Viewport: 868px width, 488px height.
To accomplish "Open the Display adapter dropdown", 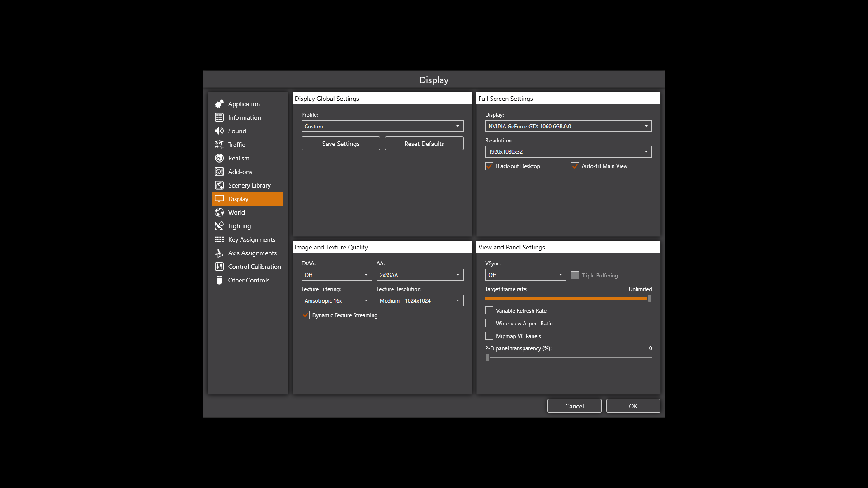I will click(x=568, y=126).
